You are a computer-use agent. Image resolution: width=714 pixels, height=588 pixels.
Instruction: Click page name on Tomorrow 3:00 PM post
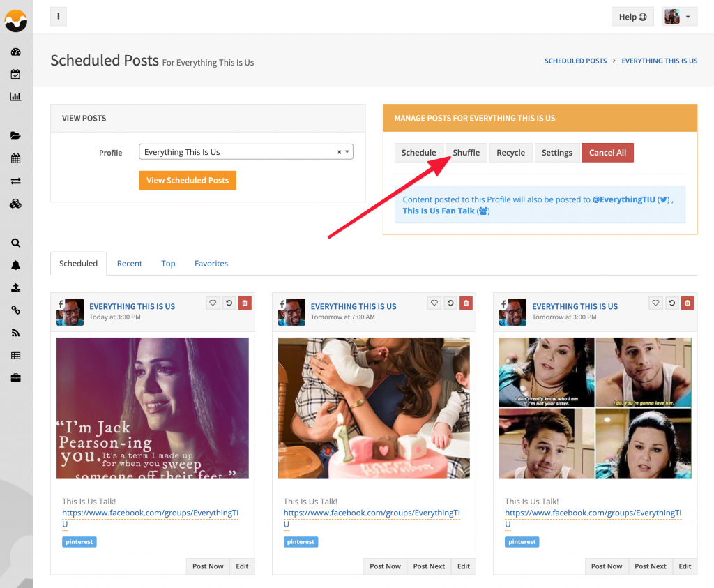click(x=575, y=306)
